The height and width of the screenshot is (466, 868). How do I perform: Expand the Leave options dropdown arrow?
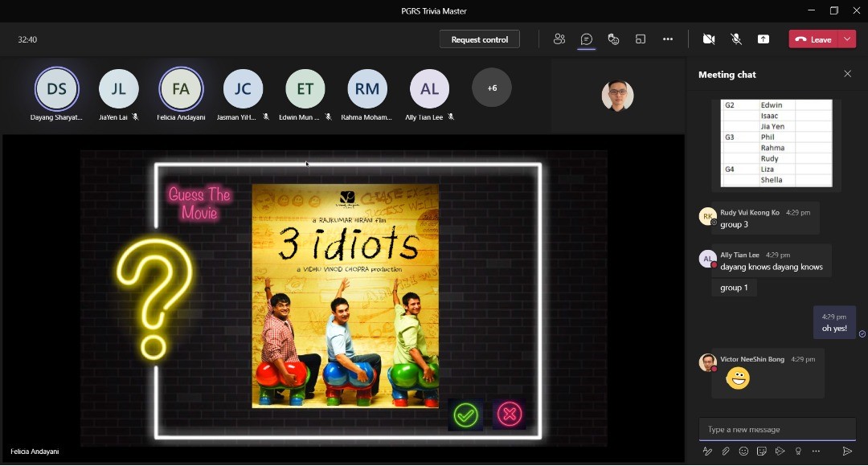(848, 39)
